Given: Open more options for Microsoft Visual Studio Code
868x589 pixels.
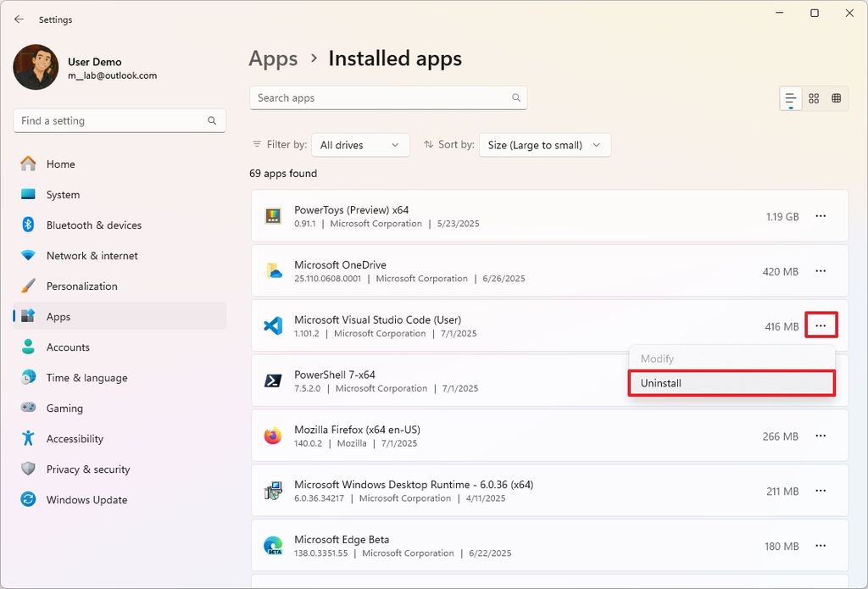Looking at the screenshot, I should (x=821, y=325).
